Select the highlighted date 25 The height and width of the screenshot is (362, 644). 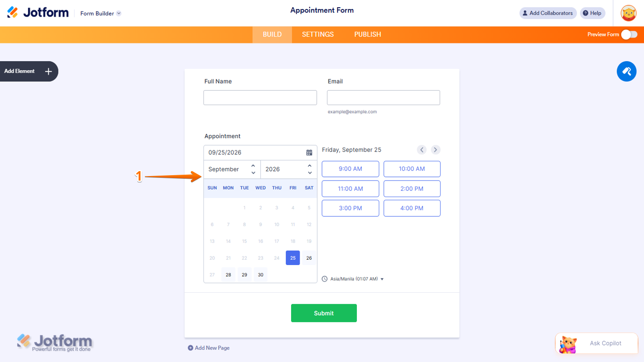coord(293,258)
